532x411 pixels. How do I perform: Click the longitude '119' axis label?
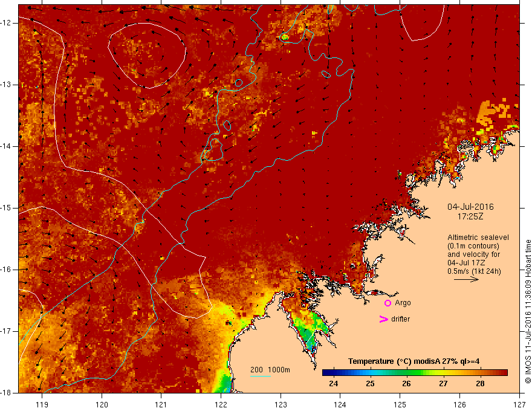(x=42, y=404)
